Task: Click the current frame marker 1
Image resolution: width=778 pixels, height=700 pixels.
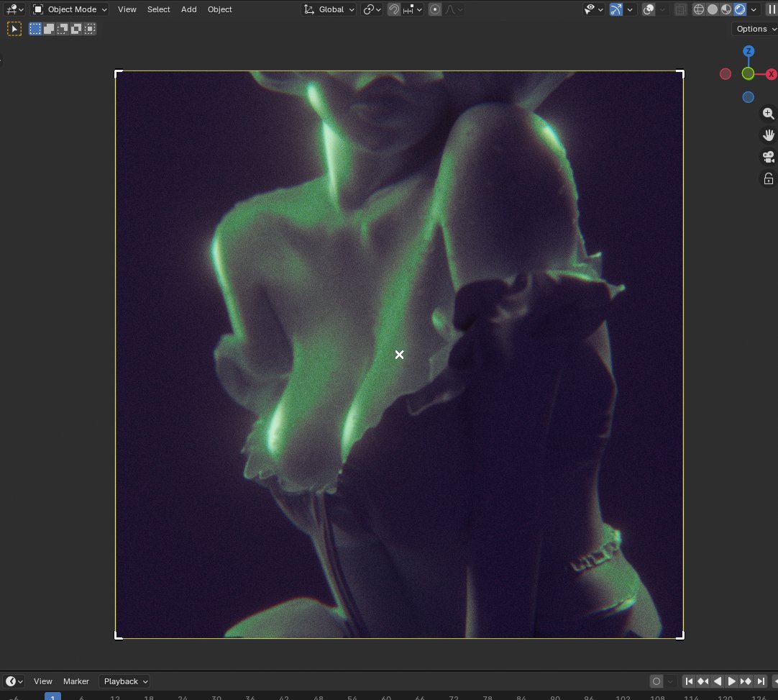Action: (52, 696)
